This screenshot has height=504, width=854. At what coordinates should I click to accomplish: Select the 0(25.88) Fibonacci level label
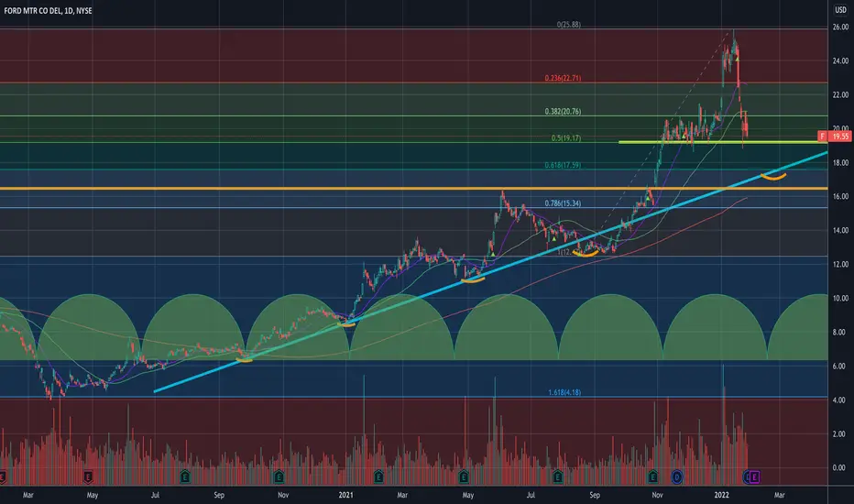pyautogui.click(x=569, y=25)
